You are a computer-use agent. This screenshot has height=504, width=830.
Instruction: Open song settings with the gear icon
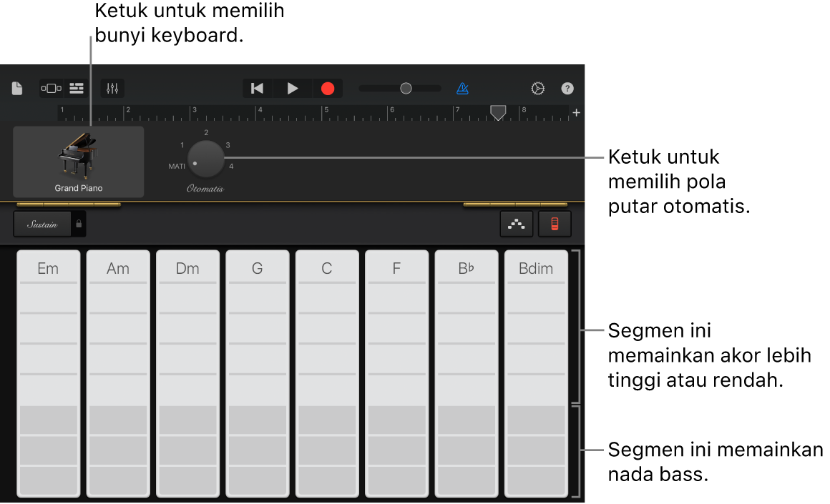[x=537, y=88]
